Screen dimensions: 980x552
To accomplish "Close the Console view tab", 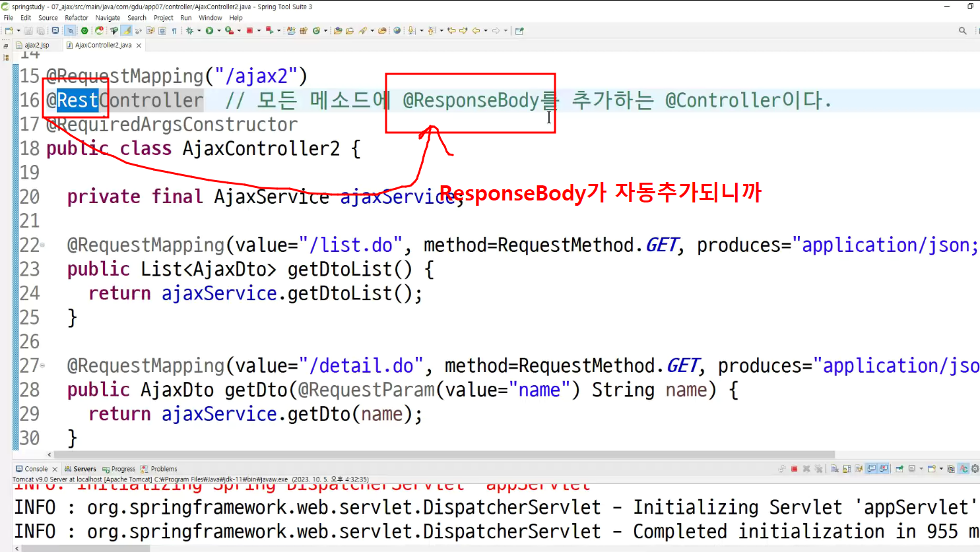I will point(55,469).
